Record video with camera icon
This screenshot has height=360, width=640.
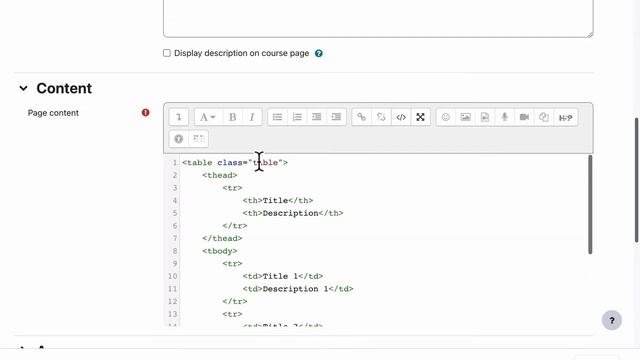click(524, 117)
